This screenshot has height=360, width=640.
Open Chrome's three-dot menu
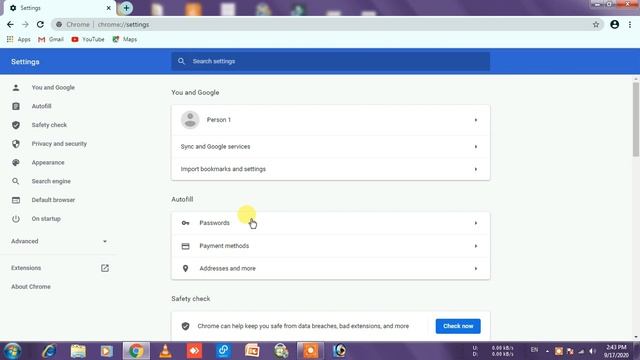point(630,24)
